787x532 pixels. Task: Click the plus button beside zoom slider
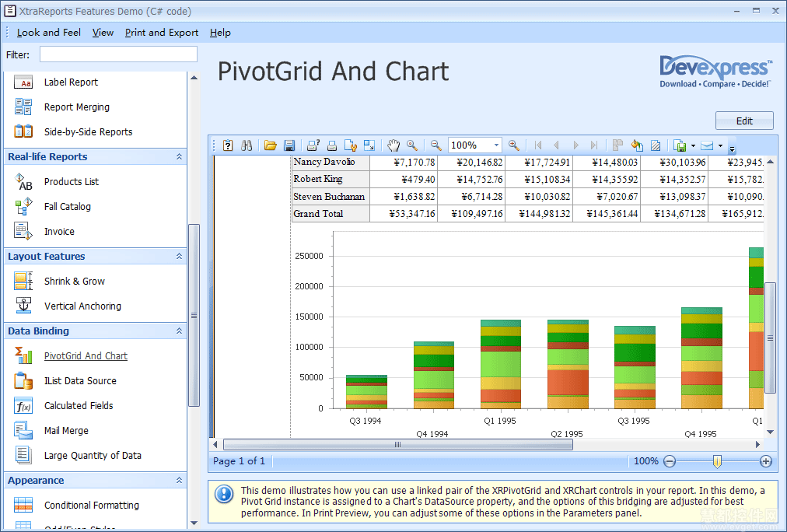766,461
